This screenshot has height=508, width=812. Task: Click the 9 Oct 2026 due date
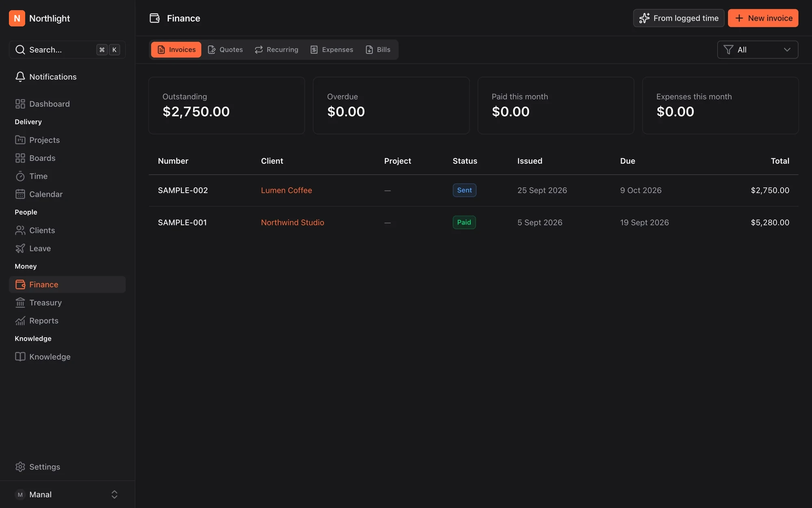[641, 190]
